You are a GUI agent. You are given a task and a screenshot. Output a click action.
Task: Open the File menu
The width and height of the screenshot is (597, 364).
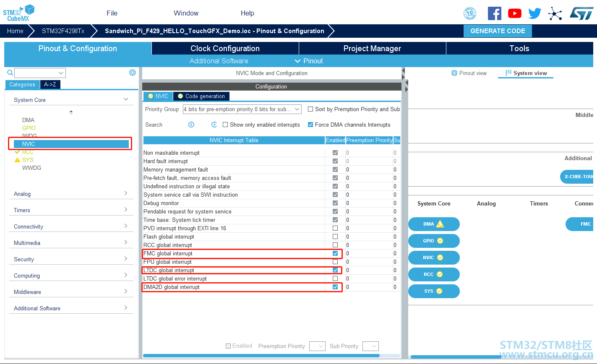(x=112, y=13)
